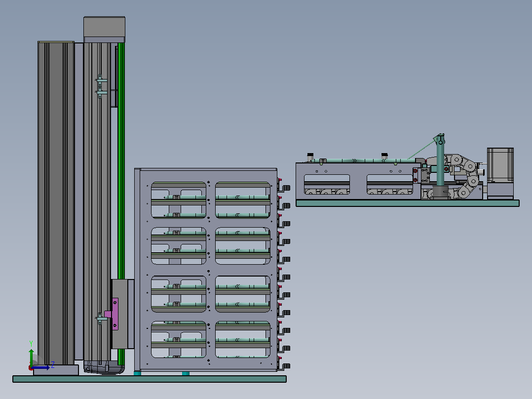Select the base plate under the horizontal assembly
Screen dimensions: 532x399
coord(408,203)
